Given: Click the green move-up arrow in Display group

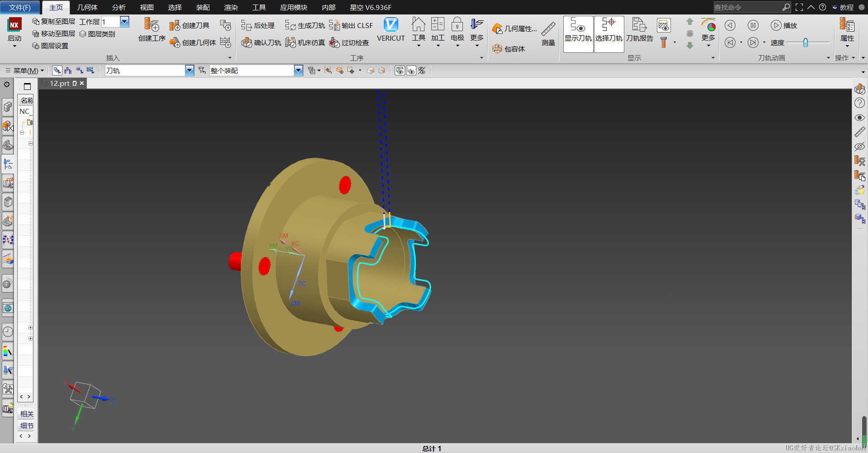Looking at the screenshot, I should pos(690,22).
